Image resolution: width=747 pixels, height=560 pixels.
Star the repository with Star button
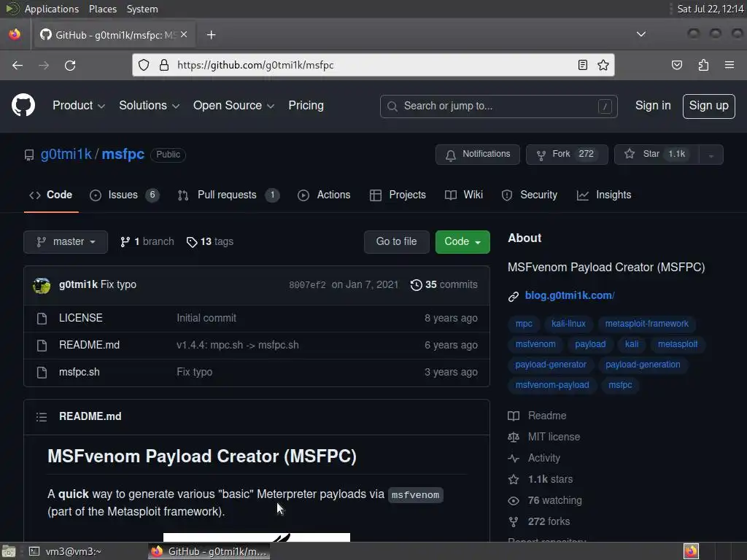[657, 155]
